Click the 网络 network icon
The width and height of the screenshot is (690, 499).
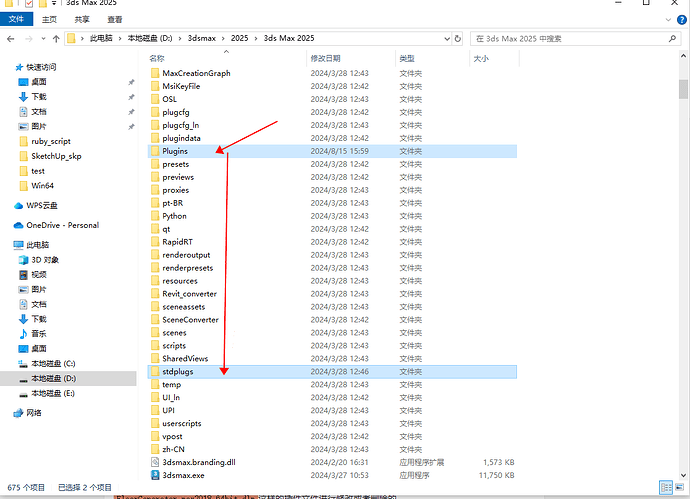click(x=19, y=412)
